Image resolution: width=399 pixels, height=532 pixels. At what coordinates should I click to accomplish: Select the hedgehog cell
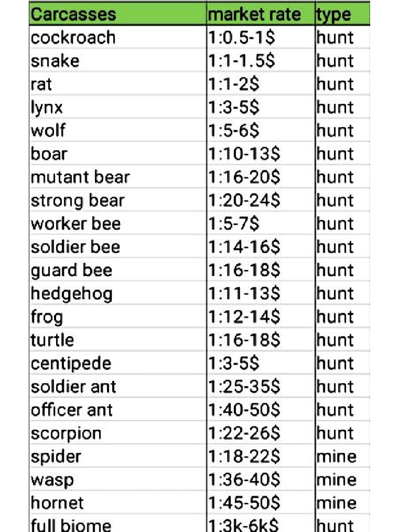click(72, 294)
